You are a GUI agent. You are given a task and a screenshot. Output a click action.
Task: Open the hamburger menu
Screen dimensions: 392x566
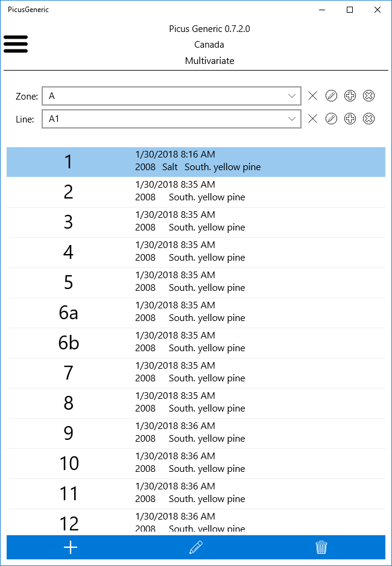[16, 43]
